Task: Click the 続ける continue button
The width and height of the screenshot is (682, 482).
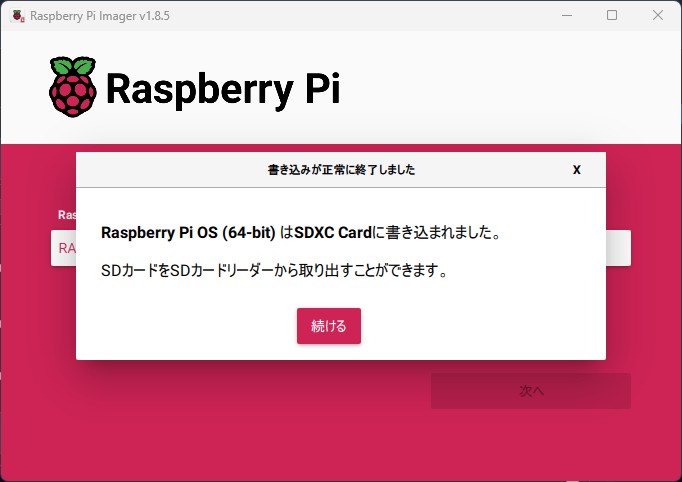Action: [x=328, y=326]
